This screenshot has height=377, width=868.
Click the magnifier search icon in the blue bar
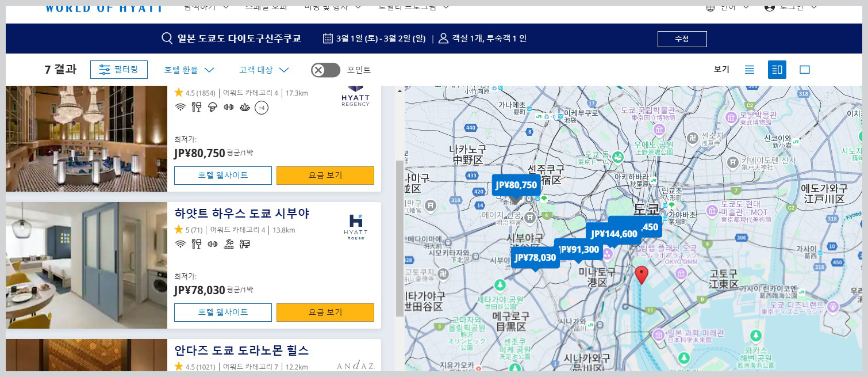pos(167,39)
